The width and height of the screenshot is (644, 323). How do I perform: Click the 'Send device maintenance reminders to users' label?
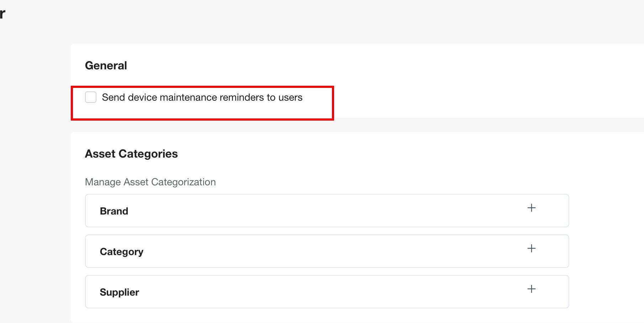tap(202, 97)
